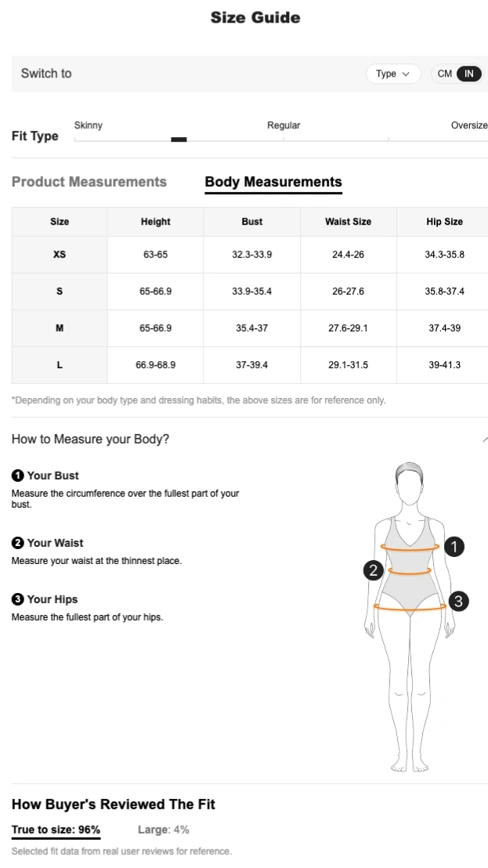Select the IN unit option
488x868 pixels.
[x=468, y=74]
